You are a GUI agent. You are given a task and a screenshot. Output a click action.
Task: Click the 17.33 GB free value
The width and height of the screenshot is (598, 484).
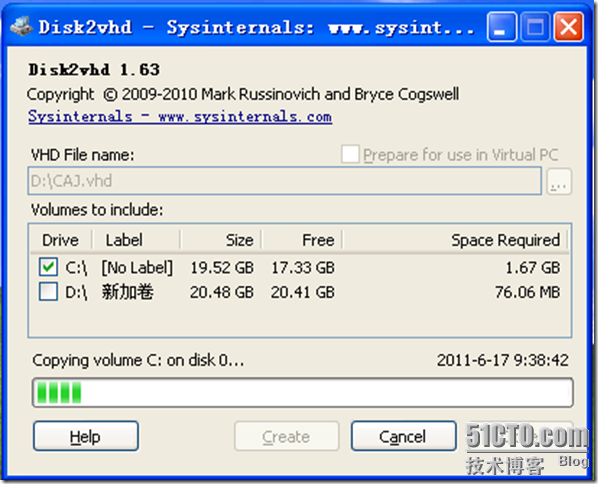(303, 268)
